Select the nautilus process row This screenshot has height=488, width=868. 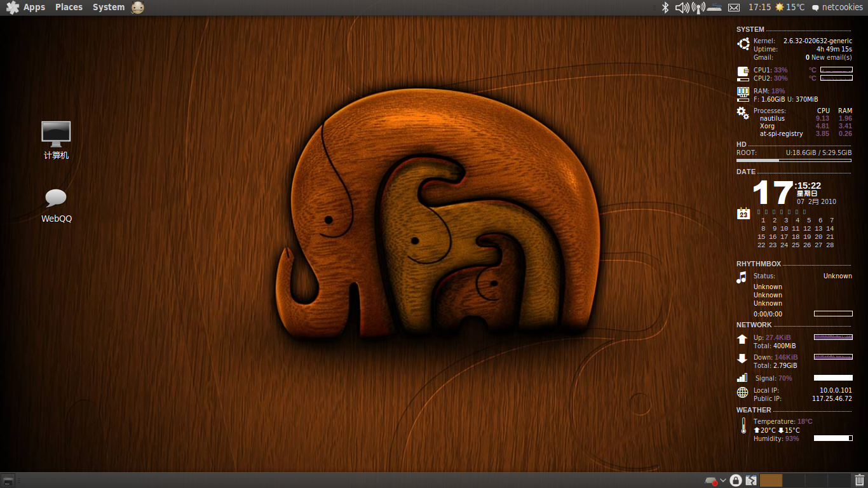806,118
